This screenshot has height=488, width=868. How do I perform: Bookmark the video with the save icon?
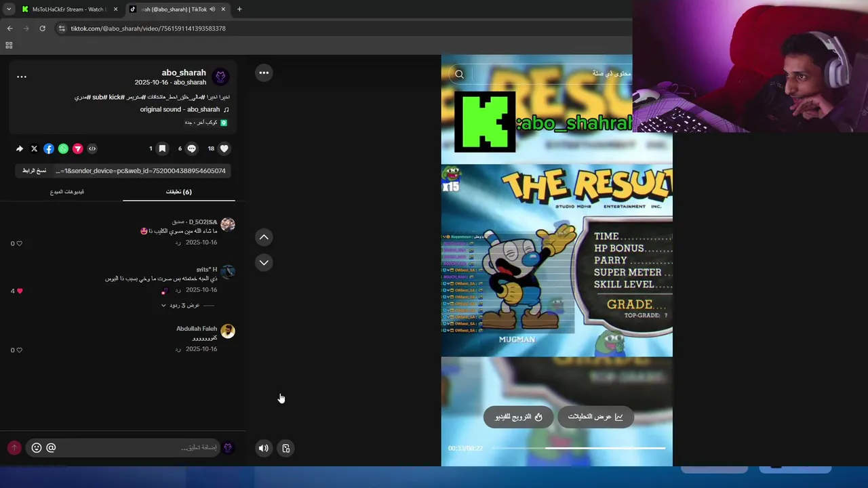click(x=162, y=148)
